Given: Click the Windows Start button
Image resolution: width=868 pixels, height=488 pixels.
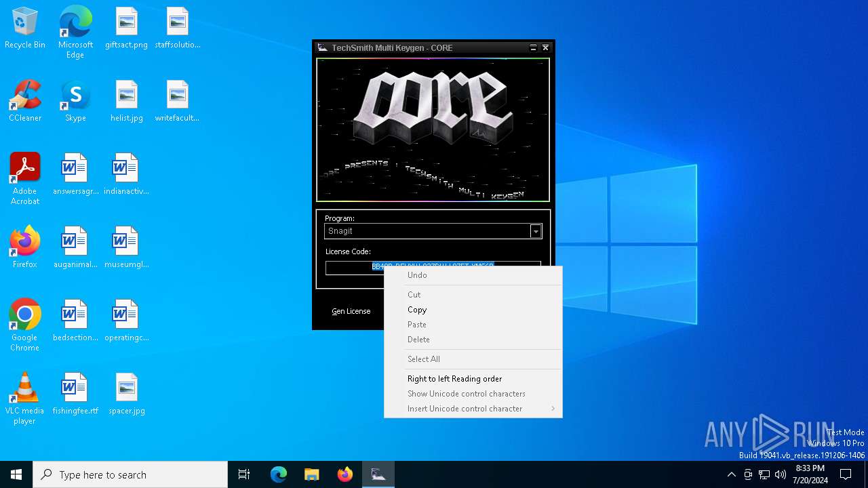Looking at the screenshot, I should pos(16,474).
